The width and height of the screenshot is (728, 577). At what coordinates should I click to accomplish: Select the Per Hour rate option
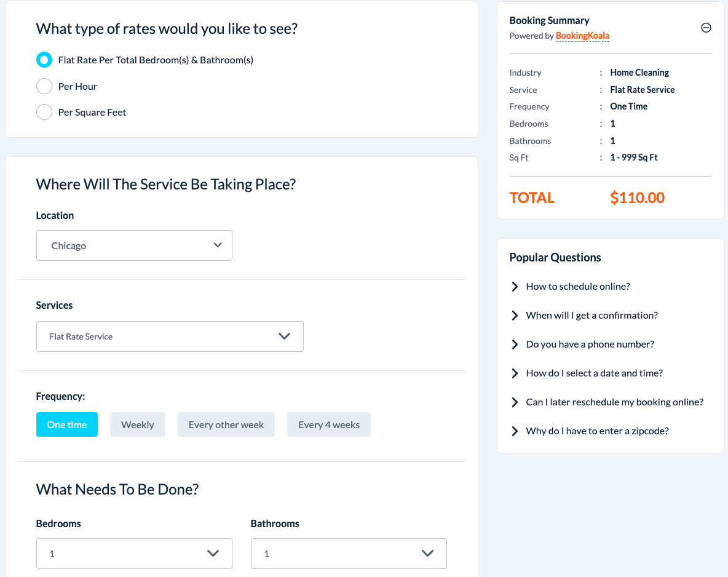pyautogui.click(x=44, y=86)
